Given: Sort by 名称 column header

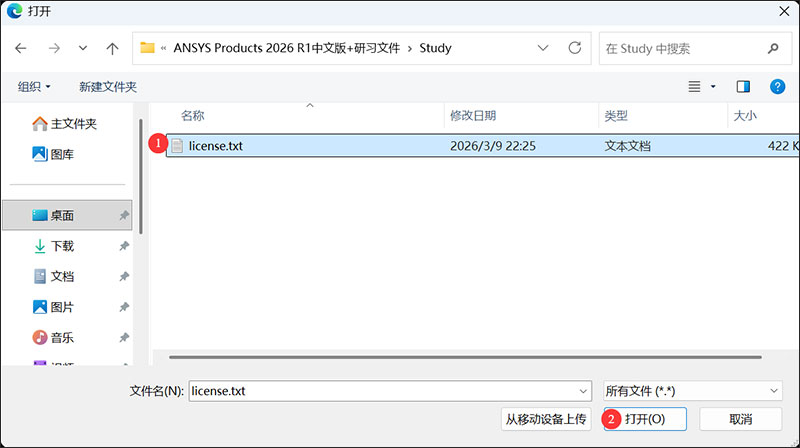Looking at the screenshot, I should 192,116.
